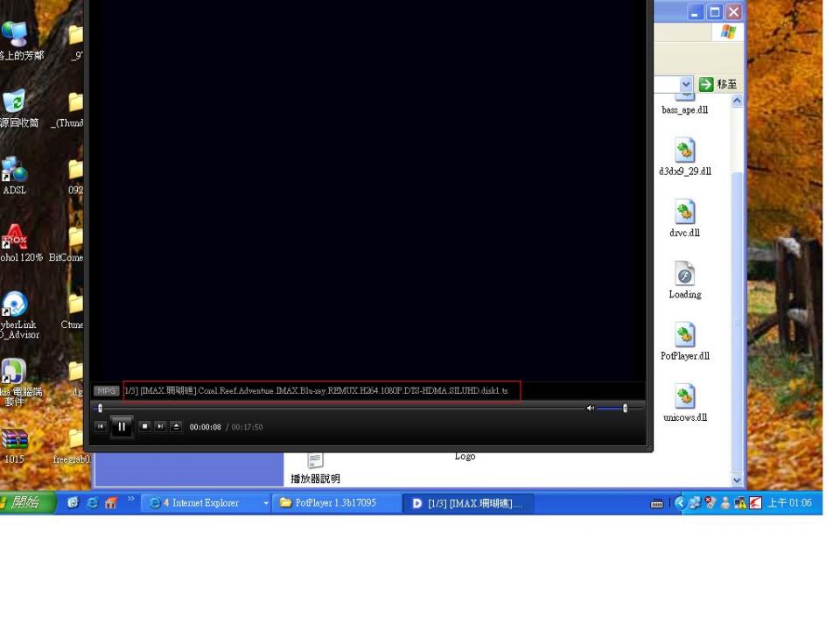The height and width of the screenshot is (630, 840).
Task: Close the Explorer window
Action: [734, 11]
